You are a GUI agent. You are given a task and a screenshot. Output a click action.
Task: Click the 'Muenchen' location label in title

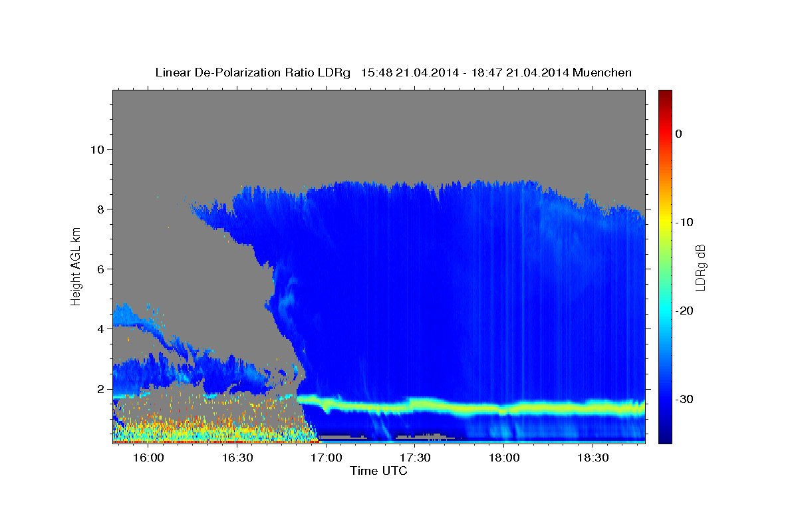[x=604, y=72]
